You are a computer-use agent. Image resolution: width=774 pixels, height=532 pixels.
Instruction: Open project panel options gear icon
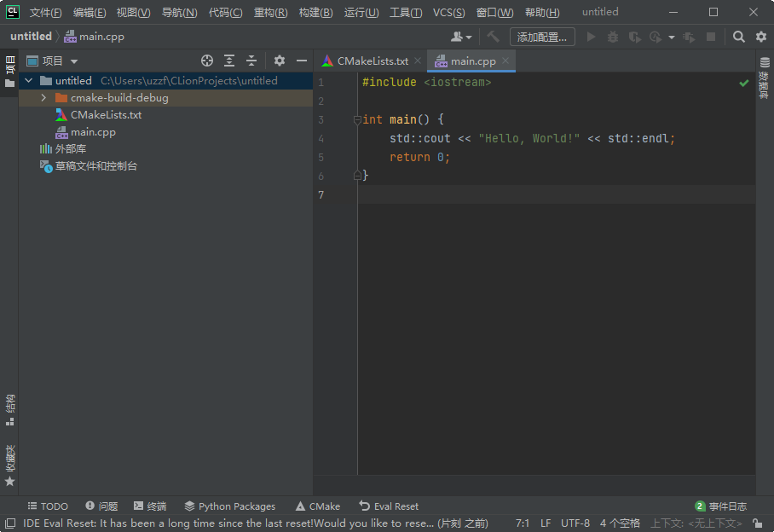[x=280, y=61]
